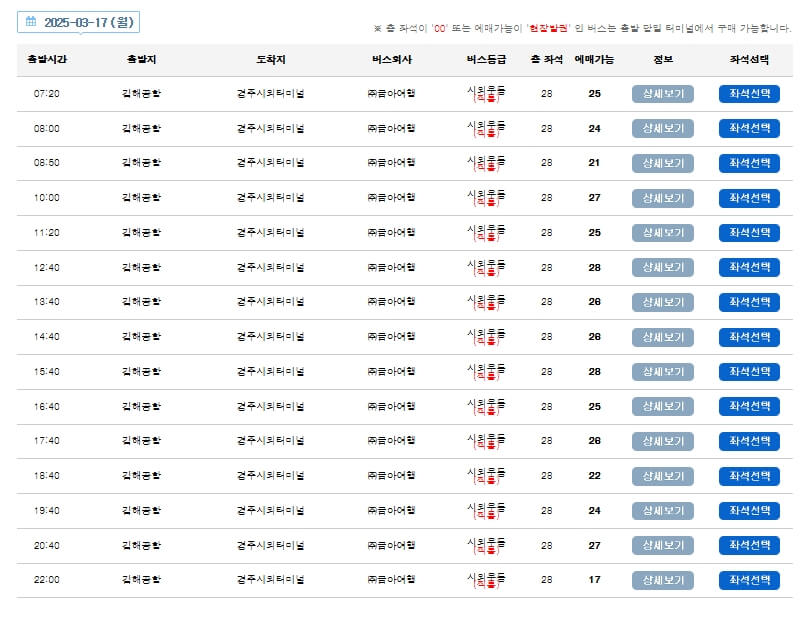Click total seats 28 in the 19:40 row
The image size is (811, 620).
click(547, 510)
